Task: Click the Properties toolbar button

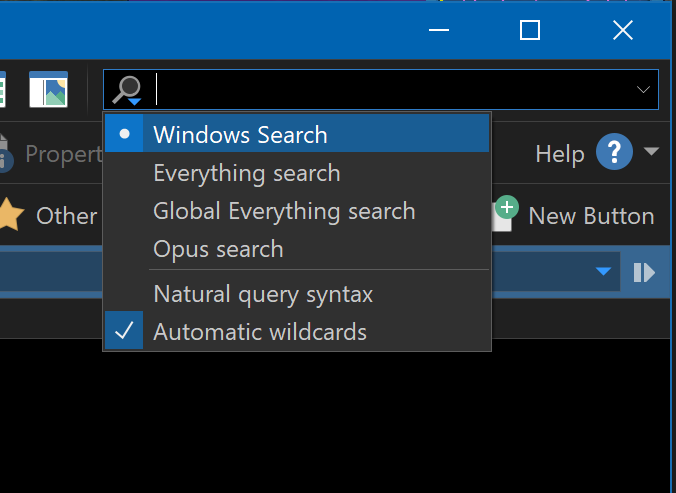Action: 51,154
